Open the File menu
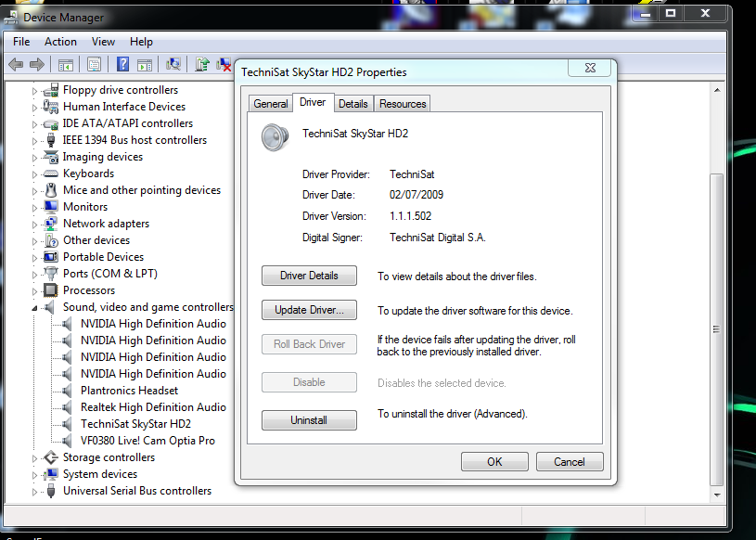The width and height of the screenshot is (756, 540). [21, 42]
